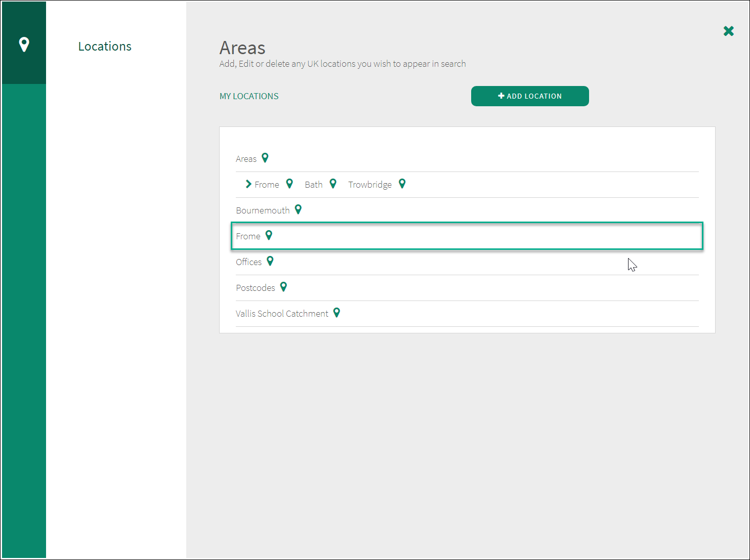Image resolution: width=750 pixels, height=560 pixels.
Task: Click the pin icon in the highlighted Frome row
Action: (x=269, y=235)
